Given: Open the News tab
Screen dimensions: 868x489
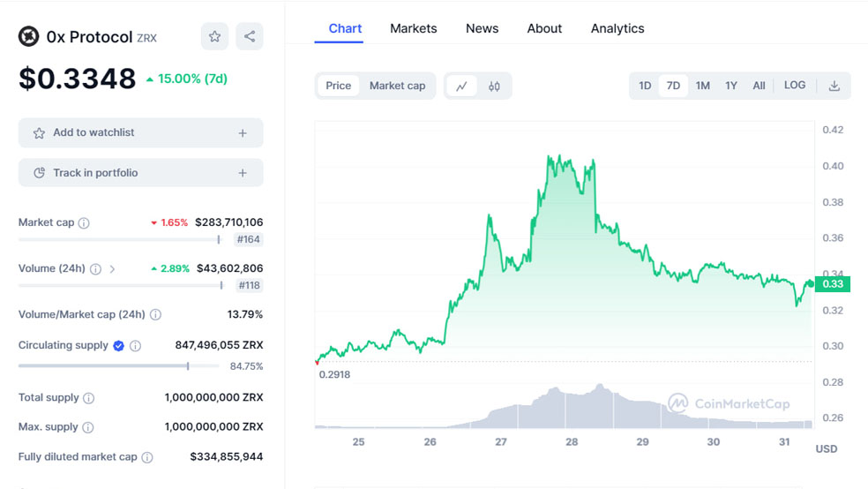Looking at the screenshot, I should (483, 29).
